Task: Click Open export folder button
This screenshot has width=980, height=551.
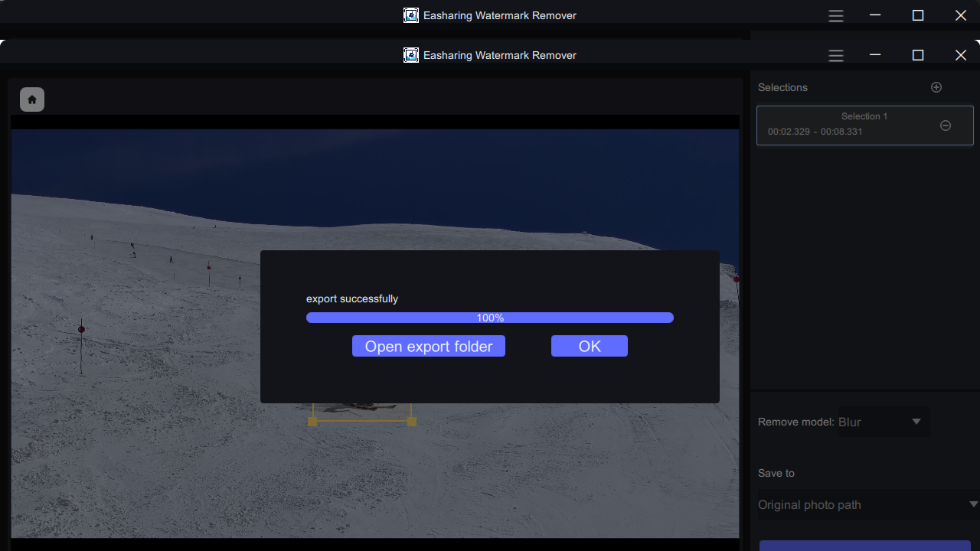Action: 429,346
